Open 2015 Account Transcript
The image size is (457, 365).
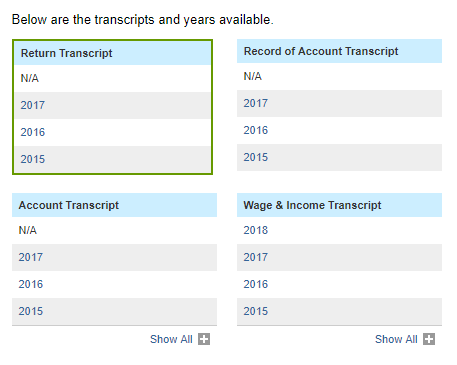pos(31,311)
